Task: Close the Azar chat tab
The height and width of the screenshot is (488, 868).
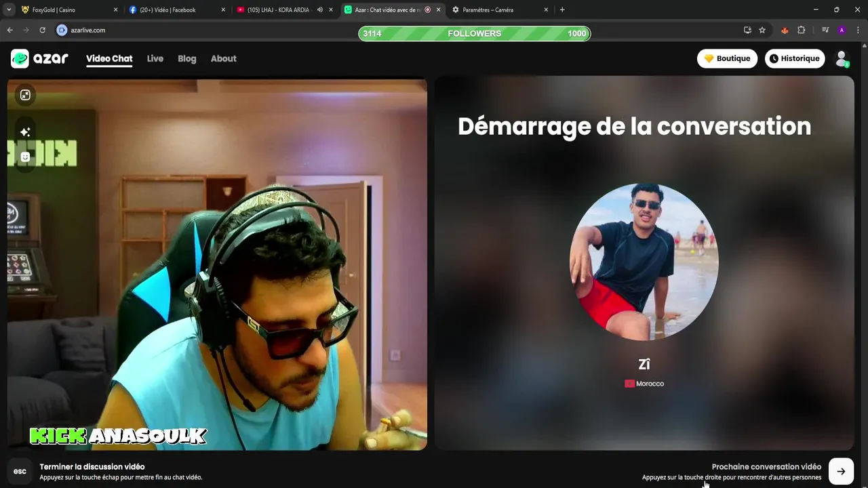Action: (438, 9)
